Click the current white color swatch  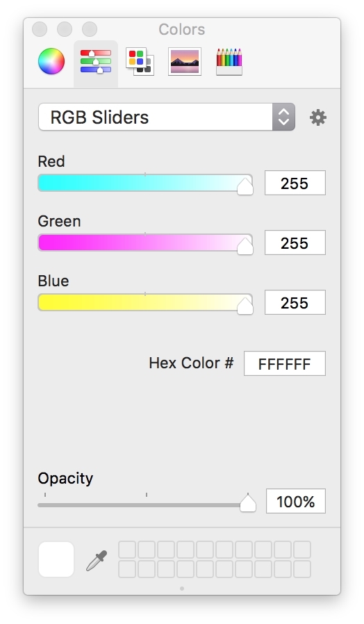56,559
